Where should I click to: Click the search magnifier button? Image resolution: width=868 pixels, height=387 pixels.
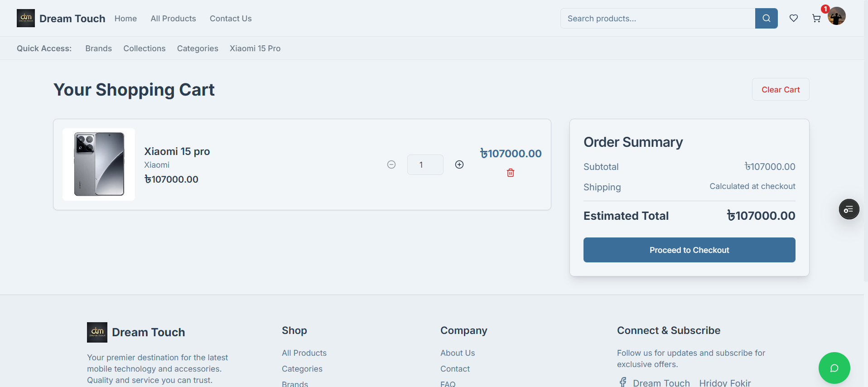tap(766, 18)
